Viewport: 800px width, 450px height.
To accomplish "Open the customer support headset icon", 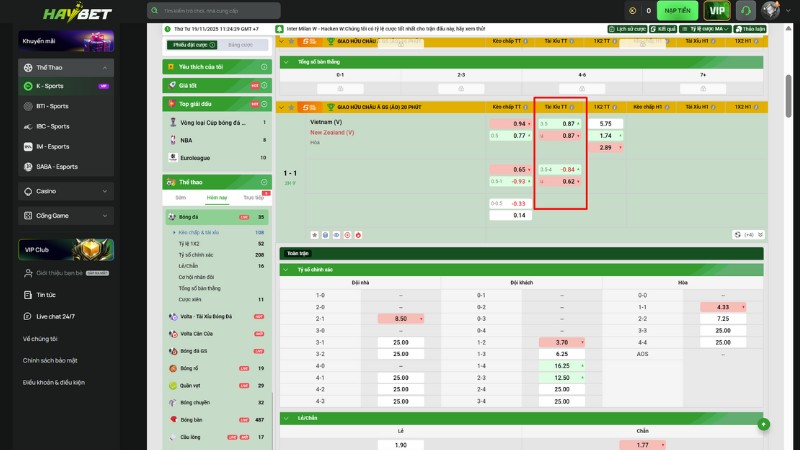I will click(x=745, y=10).
